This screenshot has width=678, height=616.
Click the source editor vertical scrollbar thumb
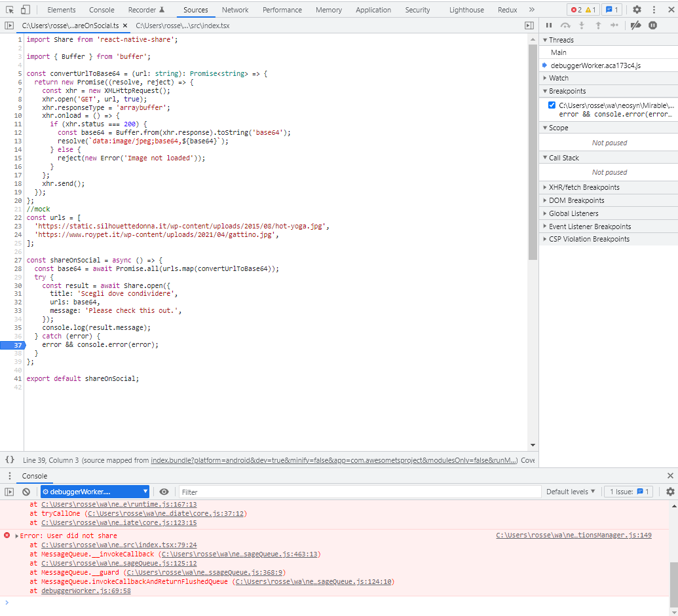(533, 151)
